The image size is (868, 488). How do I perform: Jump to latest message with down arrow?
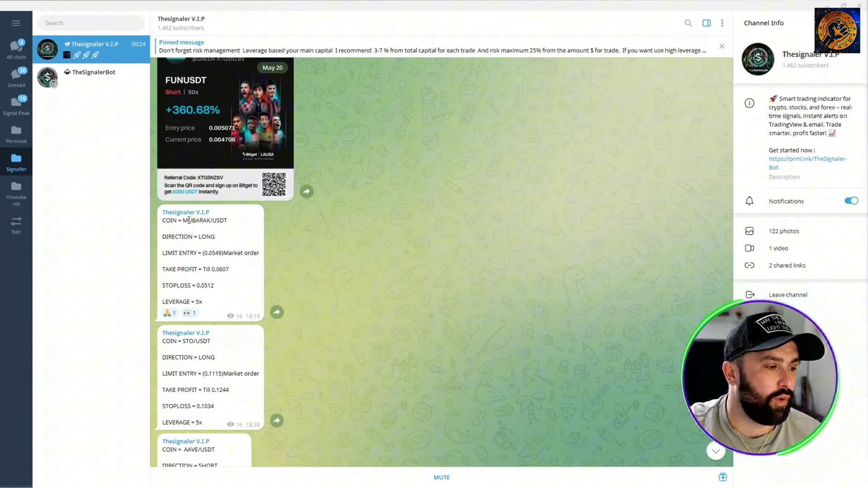pyautogui.click(x=716, y=451)
